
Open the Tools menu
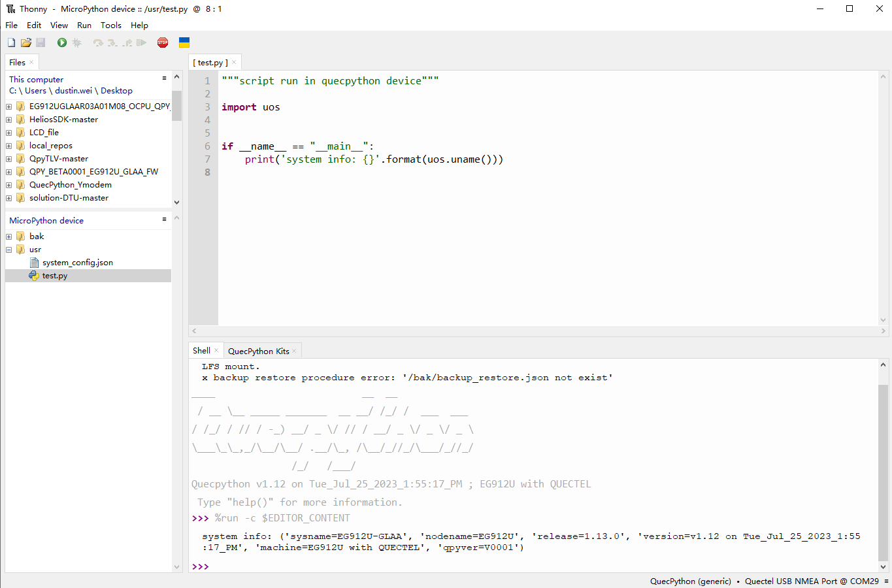[110, 25]
